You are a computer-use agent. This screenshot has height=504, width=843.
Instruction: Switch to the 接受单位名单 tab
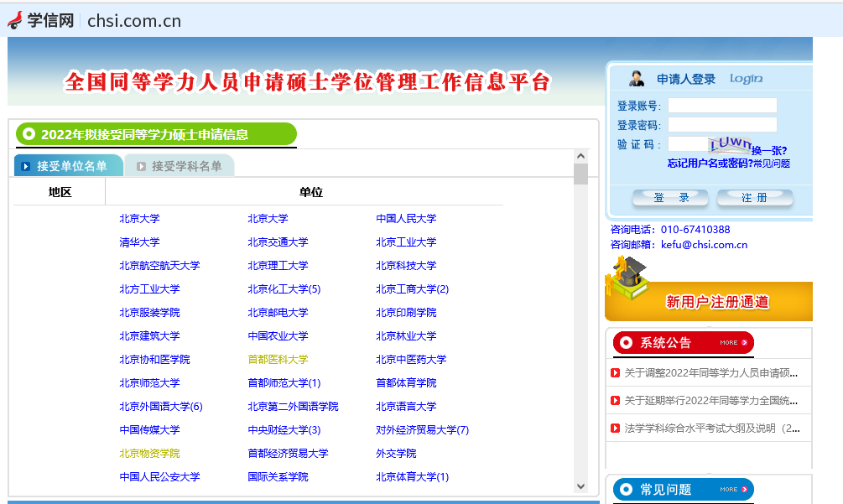(70, 166)
